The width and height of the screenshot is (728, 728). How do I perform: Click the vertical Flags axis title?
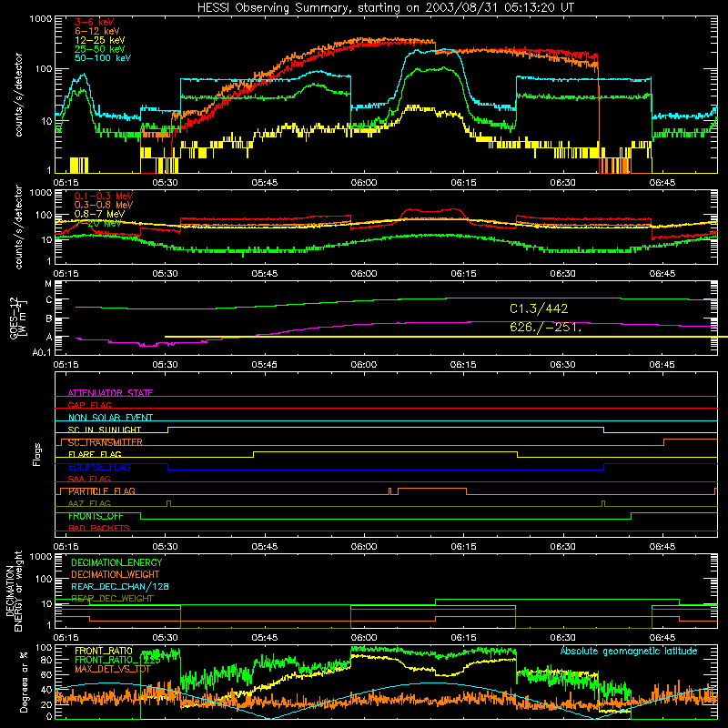tap(37, 454)
